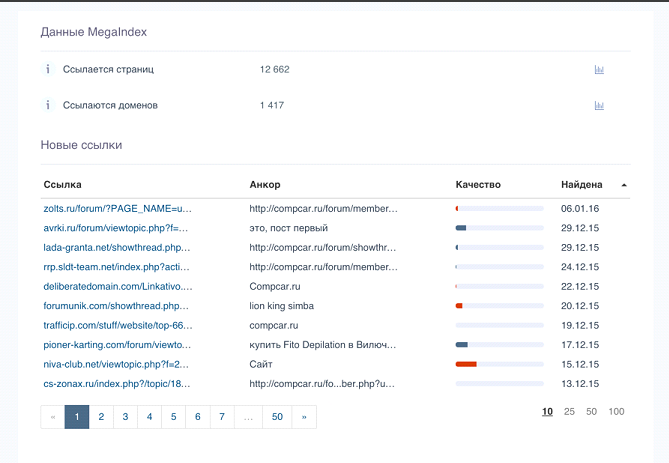Go to previous page with « arrow
Screen dimensions: 669x463
click(x=53, y=417)
